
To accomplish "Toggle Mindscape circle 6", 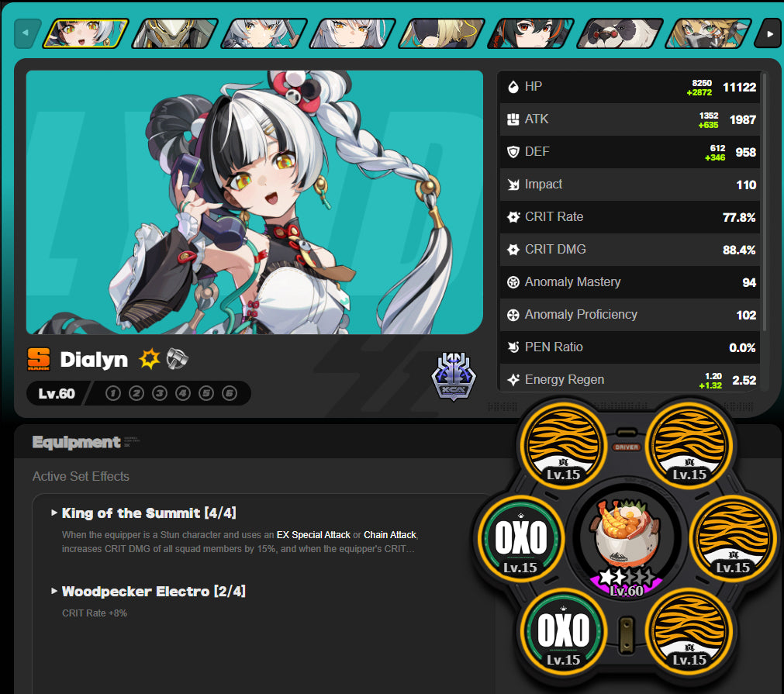I will click(230, 393).
